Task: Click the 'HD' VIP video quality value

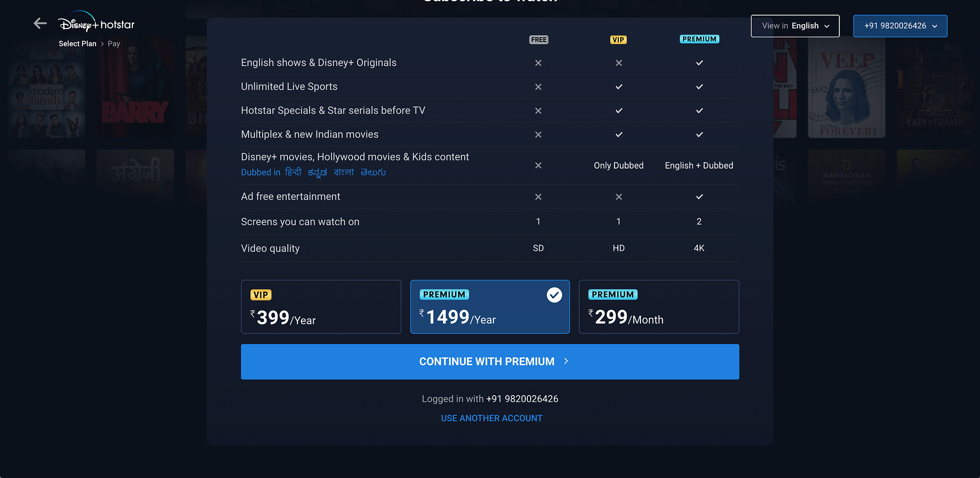Action: coord(618,249)
